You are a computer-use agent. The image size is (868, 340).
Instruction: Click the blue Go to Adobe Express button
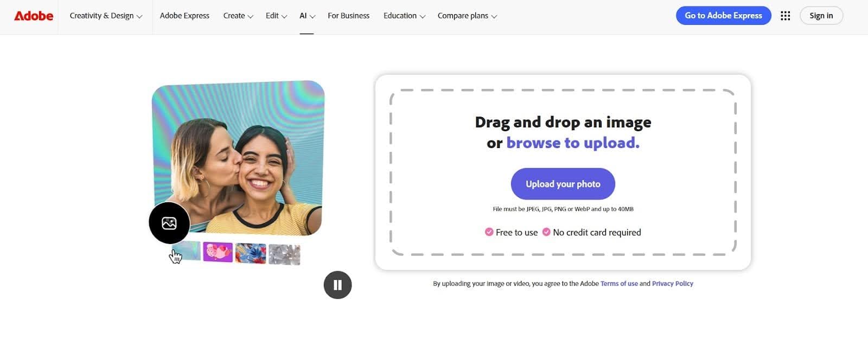click(723, 16)
